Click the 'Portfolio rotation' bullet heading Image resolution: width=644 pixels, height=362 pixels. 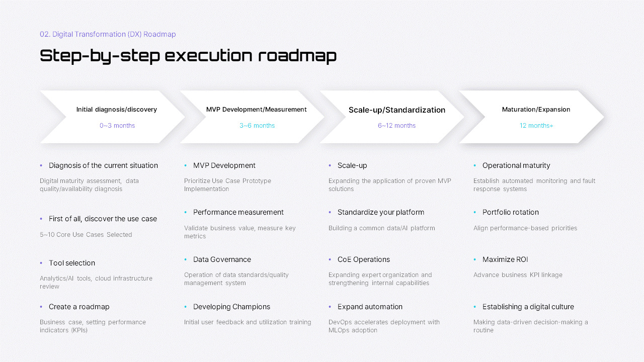coord(511,212)
